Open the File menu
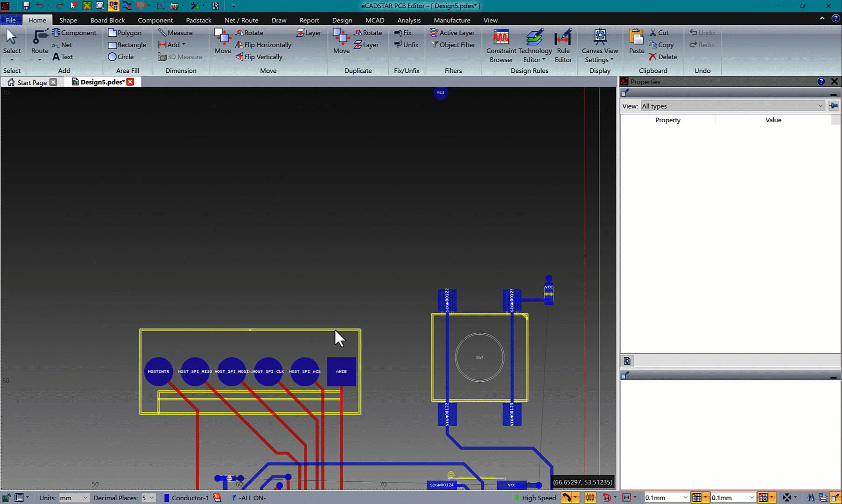 click(11, 20)
